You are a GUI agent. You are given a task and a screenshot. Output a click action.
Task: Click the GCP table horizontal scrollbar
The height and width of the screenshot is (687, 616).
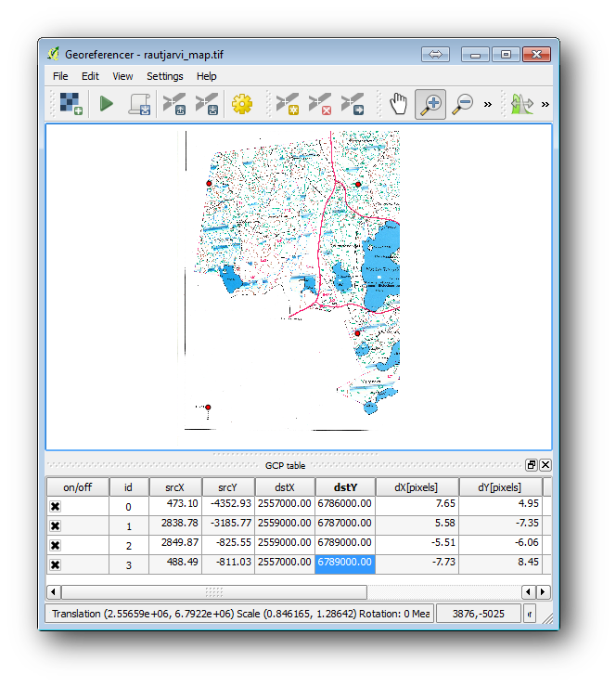click(214, 592)
